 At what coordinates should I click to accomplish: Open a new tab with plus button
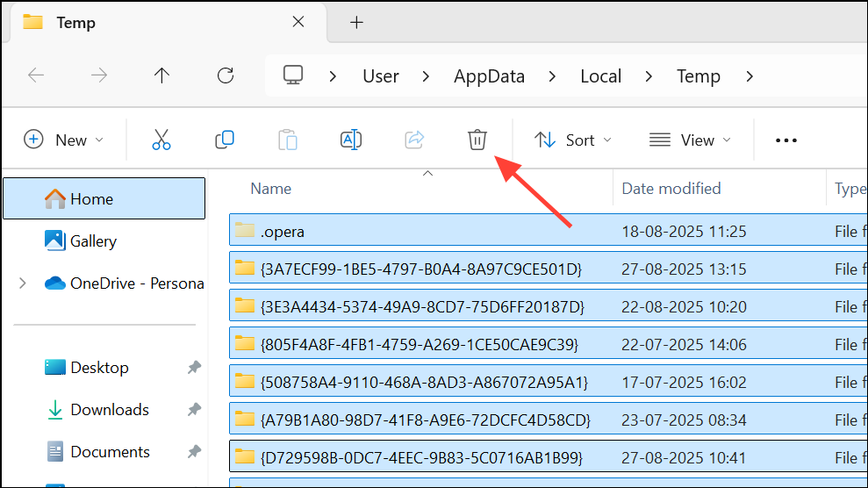[x=356, y=23]
